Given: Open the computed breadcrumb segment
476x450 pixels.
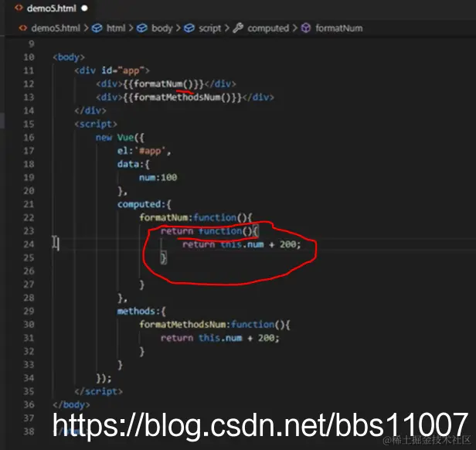Looking at the screenshot, I should coord(268,29).
